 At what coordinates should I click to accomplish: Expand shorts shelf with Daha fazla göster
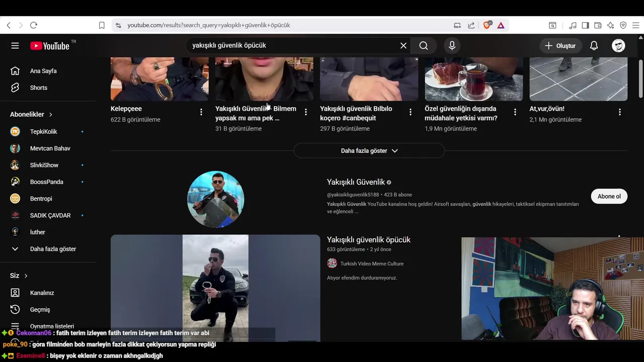[x=369, y=151]
